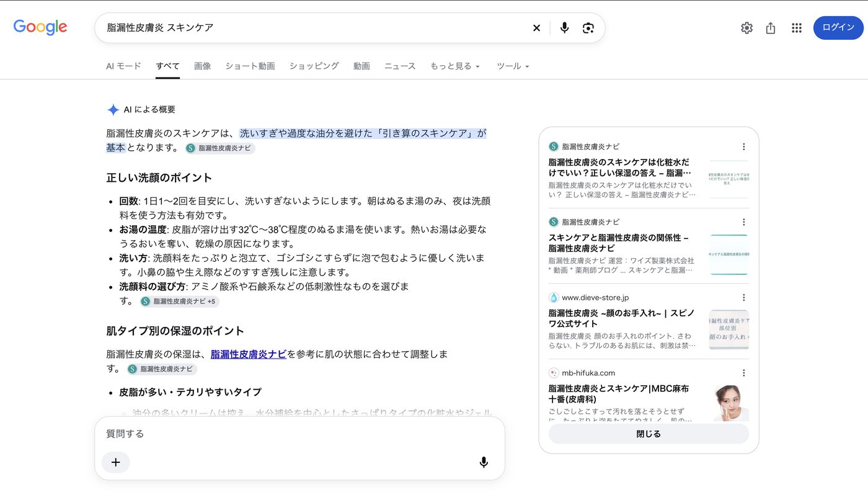Open options menu for www.dieve-store.jp card
The width and height of the screenshot is (868, 497).
(744, 298)
